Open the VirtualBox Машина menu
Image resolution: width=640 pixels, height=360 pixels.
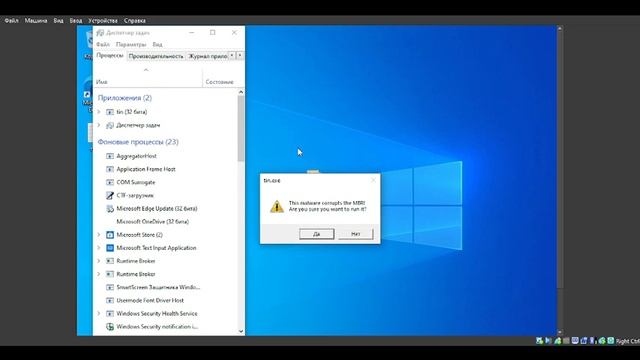pos(36,20)
